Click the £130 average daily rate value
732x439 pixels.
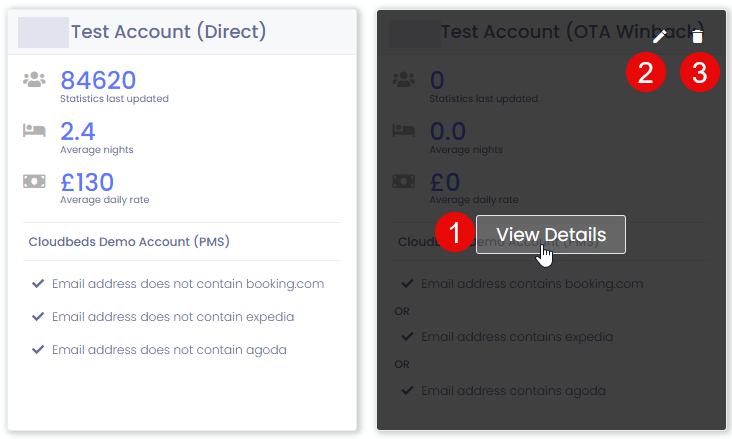coord(87,182)
